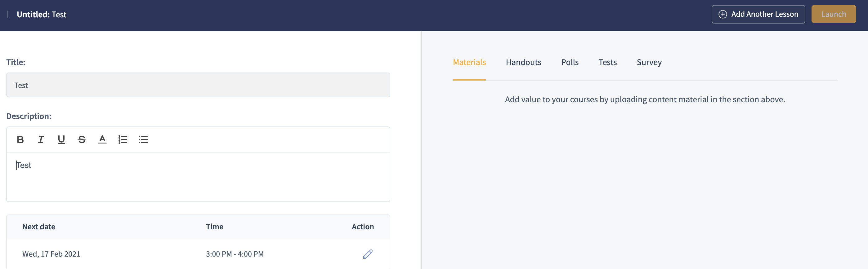
Task: Switch to the Handouts tab
Action: pos(523,62)
